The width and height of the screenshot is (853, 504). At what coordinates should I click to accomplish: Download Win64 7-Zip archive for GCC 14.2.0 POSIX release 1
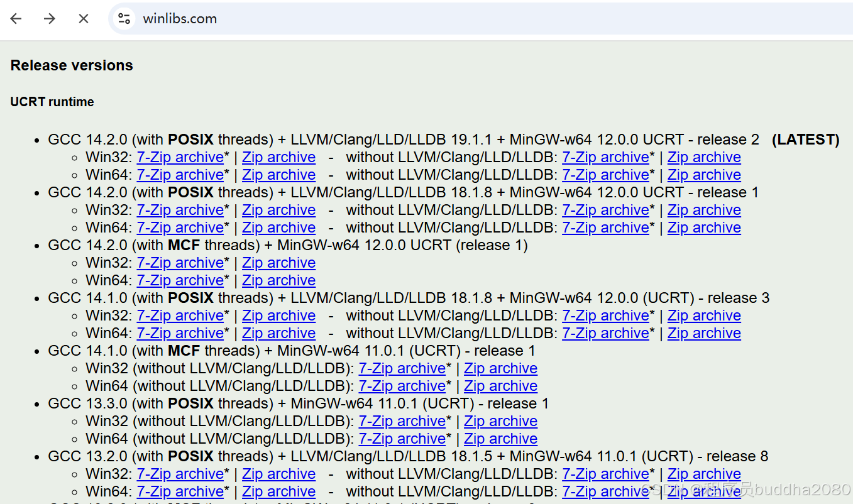click(x=180, y=227)
